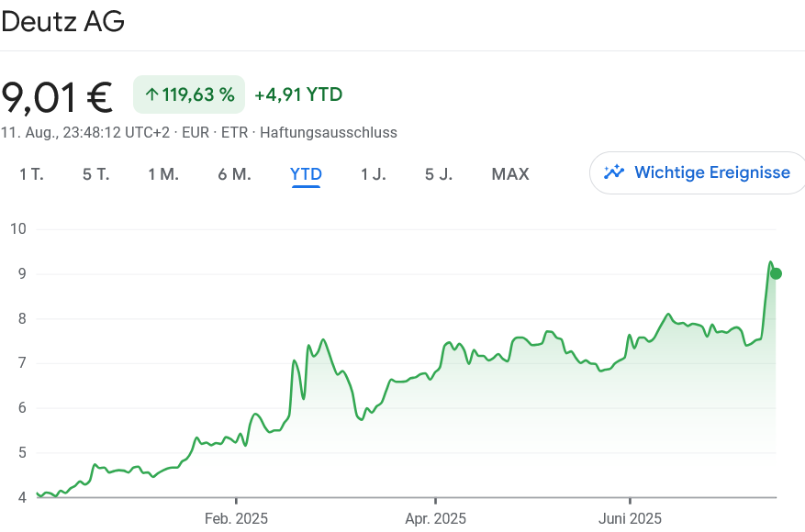View the 1 J. chart

click(x=374, y=173)
